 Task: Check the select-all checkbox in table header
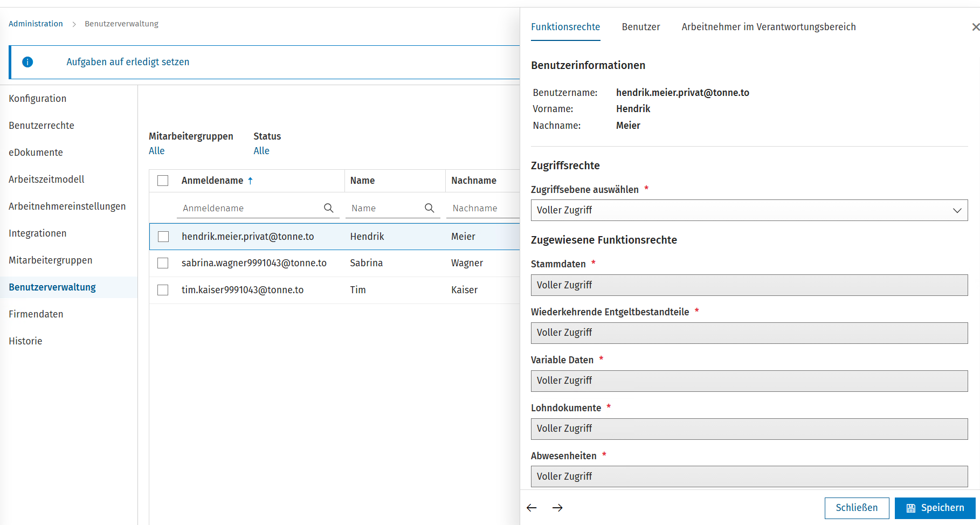[163, 181]
